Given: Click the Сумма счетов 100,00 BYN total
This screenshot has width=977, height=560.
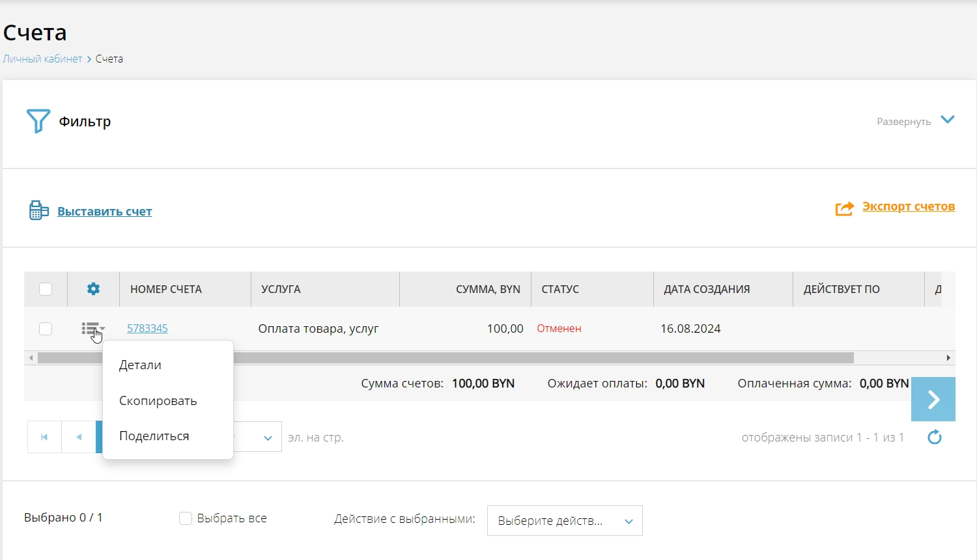Looking at the screenshot, I should pos(438,384).
